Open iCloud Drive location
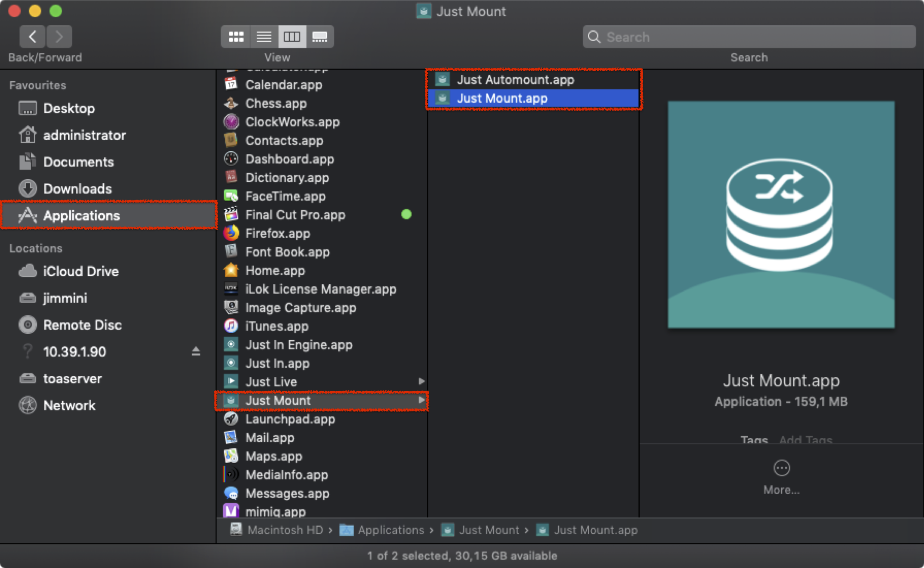 [x=108, y=271]
